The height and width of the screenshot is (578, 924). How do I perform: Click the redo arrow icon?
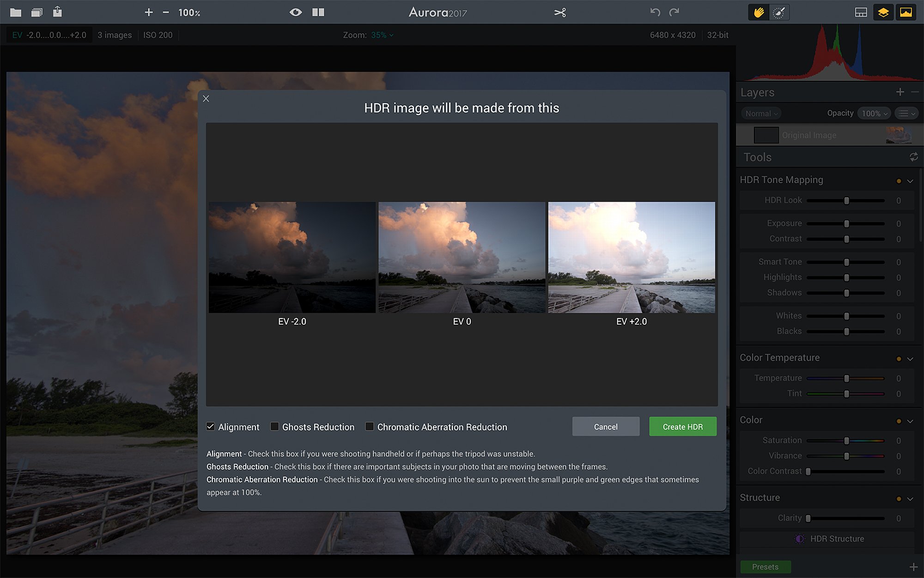pyautogui.click(x=675, y=12)
